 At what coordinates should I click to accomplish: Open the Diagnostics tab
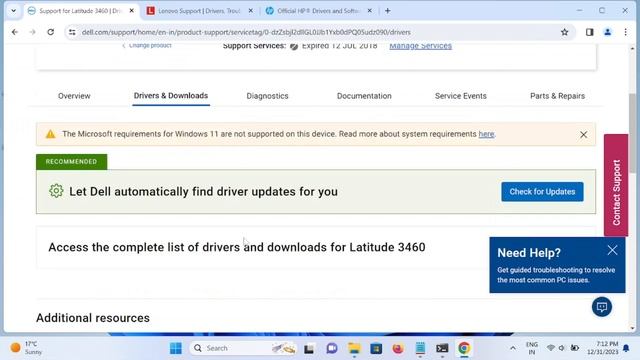click(x=267, y=96)
